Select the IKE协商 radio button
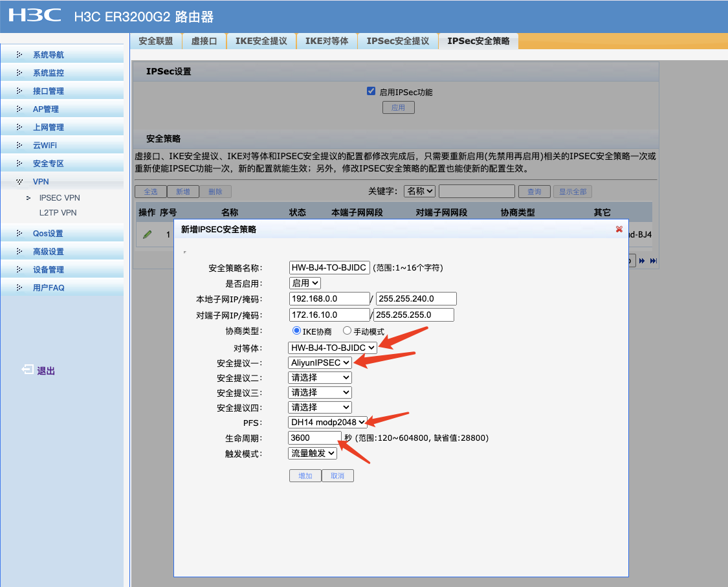 (x=296, y=331)
